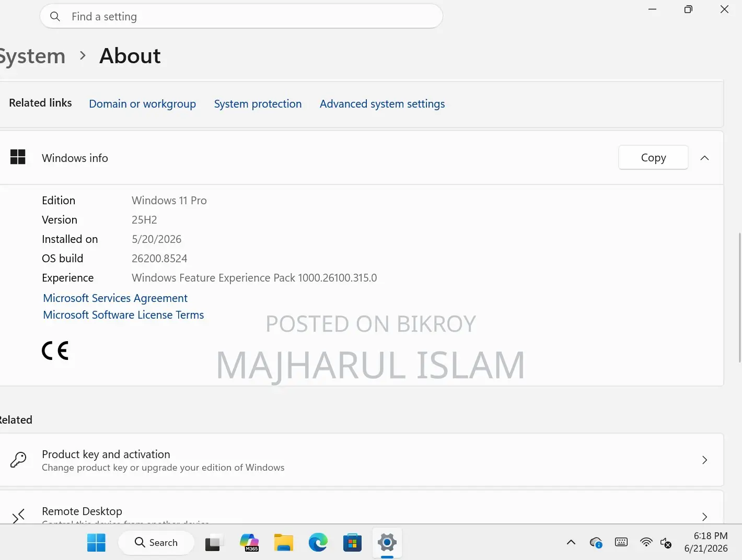
Task: Open Advanced system settings link
Action: click(382, 104)
